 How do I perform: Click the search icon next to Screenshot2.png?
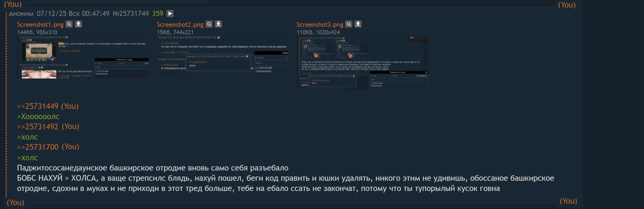point(209,24)
